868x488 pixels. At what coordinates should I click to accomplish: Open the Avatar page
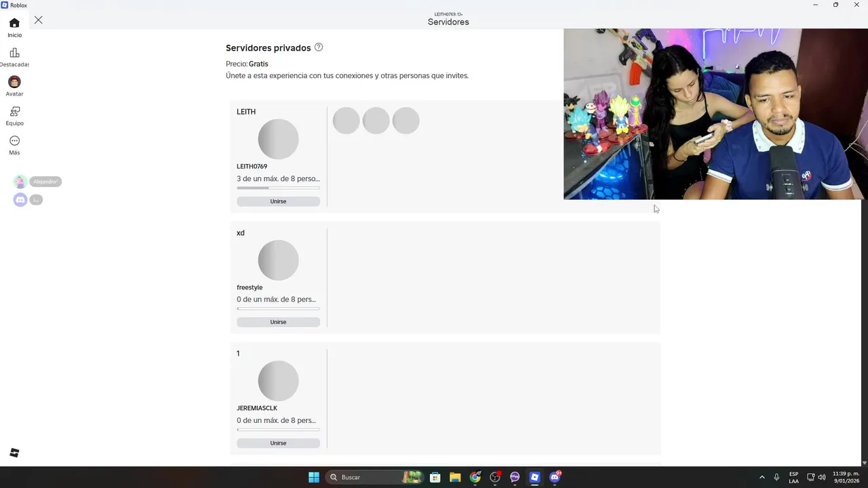coord(14,87)
